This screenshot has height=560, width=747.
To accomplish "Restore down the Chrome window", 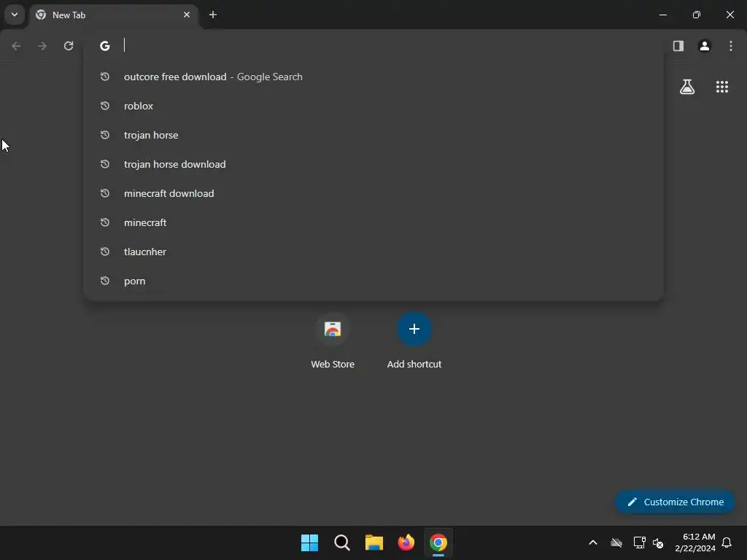I will 697,15.
